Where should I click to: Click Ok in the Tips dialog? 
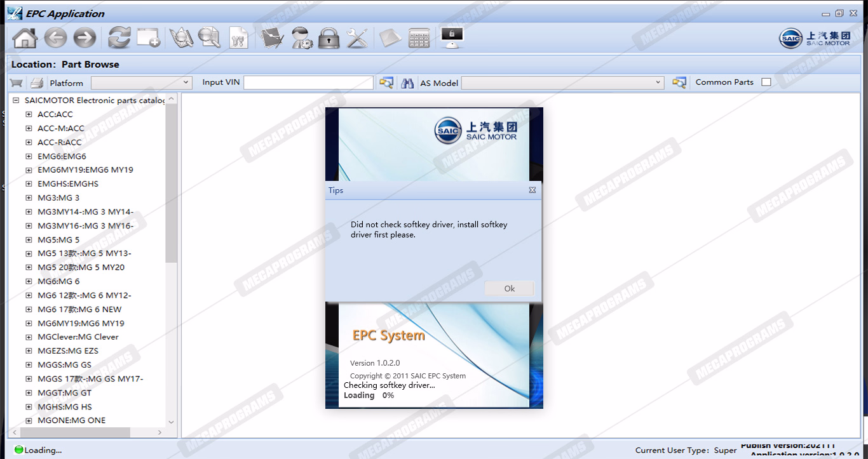(x=510, y=288)
